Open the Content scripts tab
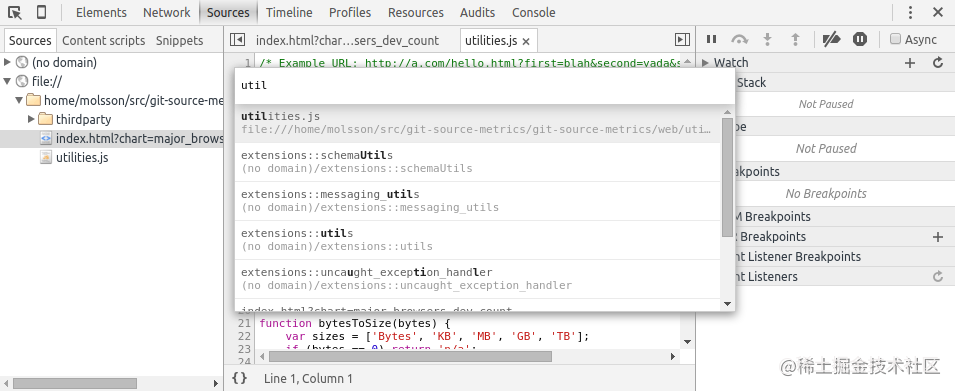Screen dimensions: 955x391 pos(104,40)
